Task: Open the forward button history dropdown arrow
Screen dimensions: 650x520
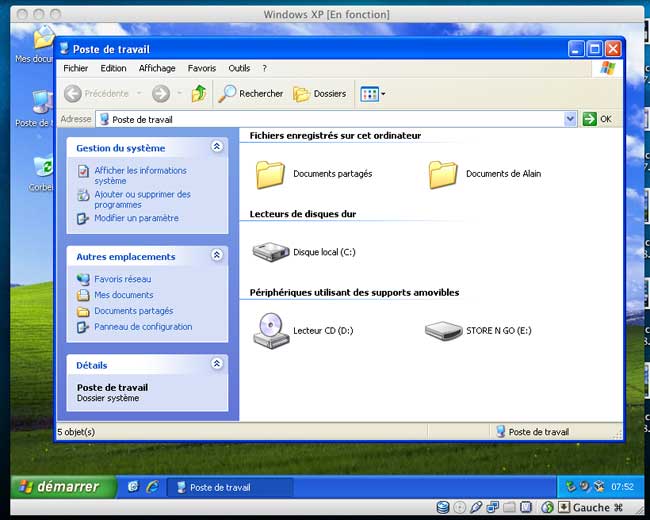Action: pos(179,93)
